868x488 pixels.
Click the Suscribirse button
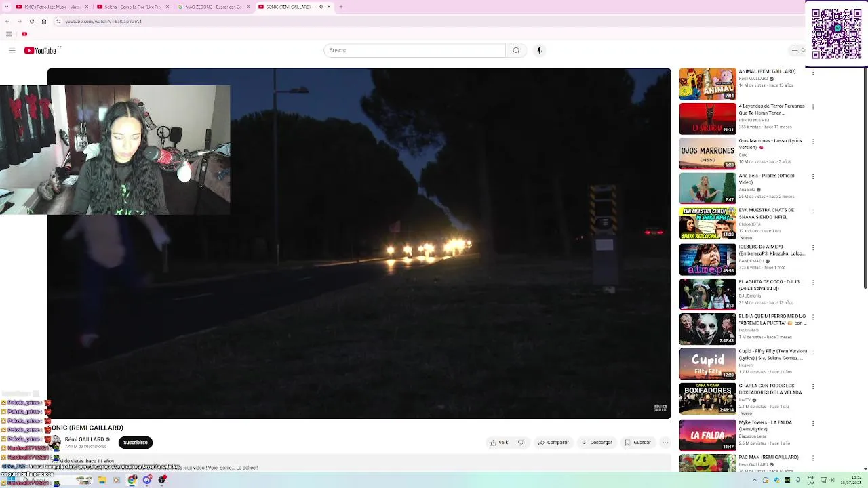135,443
